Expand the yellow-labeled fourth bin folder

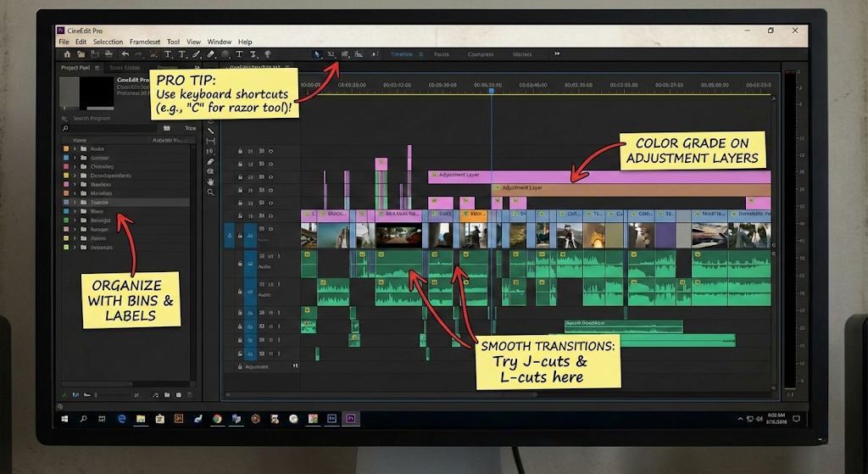click(75, 176)
